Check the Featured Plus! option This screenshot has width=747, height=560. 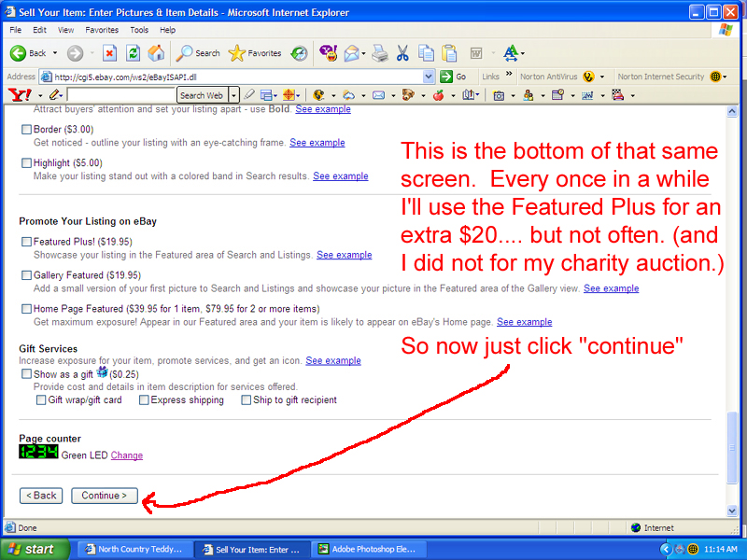point(26,242)
